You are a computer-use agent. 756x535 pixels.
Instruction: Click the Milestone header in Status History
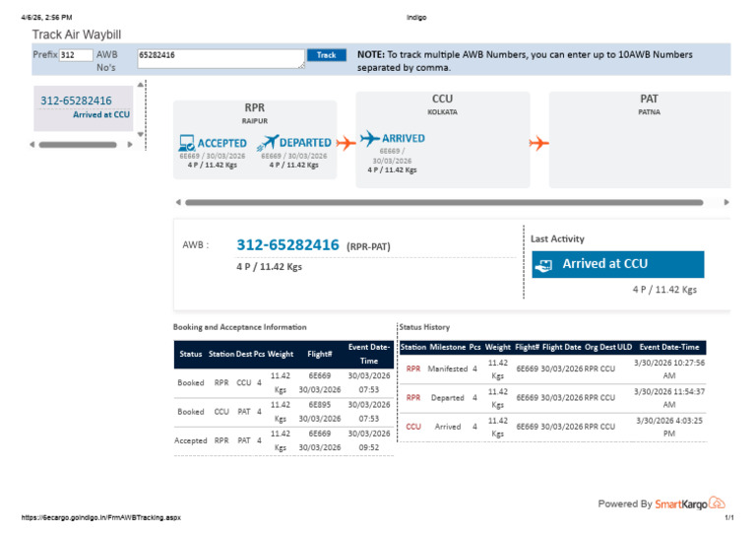click(448, 347)
